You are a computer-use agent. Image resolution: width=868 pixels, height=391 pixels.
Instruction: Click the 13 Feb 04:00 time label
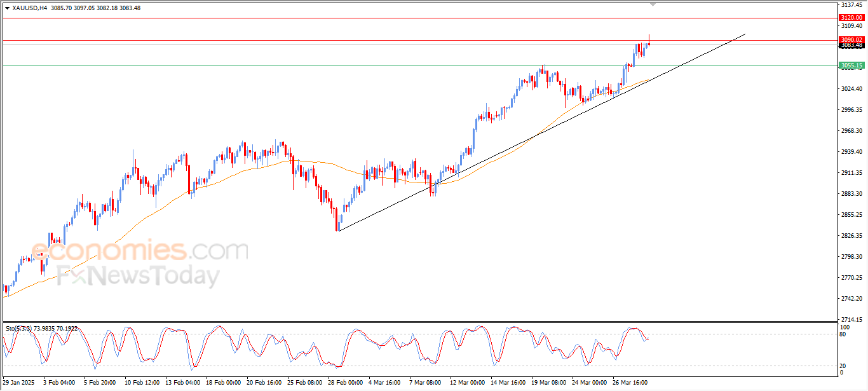click(182, 383)
